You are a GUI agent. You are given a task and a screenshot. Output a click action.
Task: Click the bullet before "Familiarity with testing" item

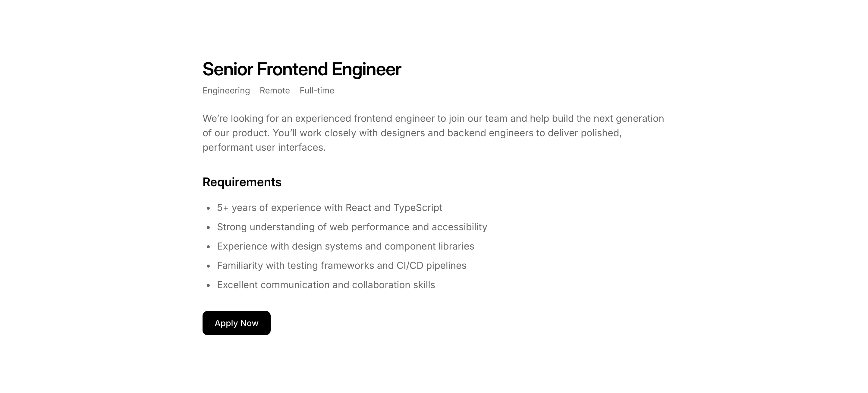pyautogui.click(x=209, y=266)
